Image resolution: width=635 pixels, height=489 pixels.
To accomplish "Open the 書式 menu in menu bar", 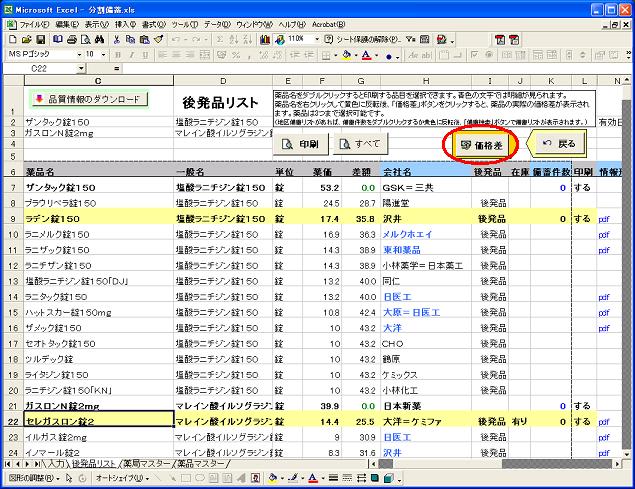I will click(153, 22).
